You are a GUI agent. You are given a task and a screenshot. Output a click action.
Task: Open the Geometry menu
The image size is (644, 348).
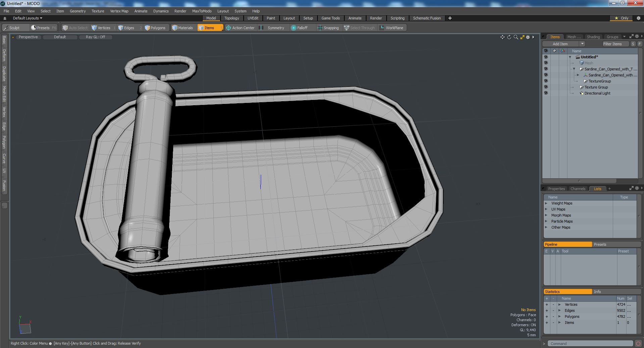coord(78,11)
